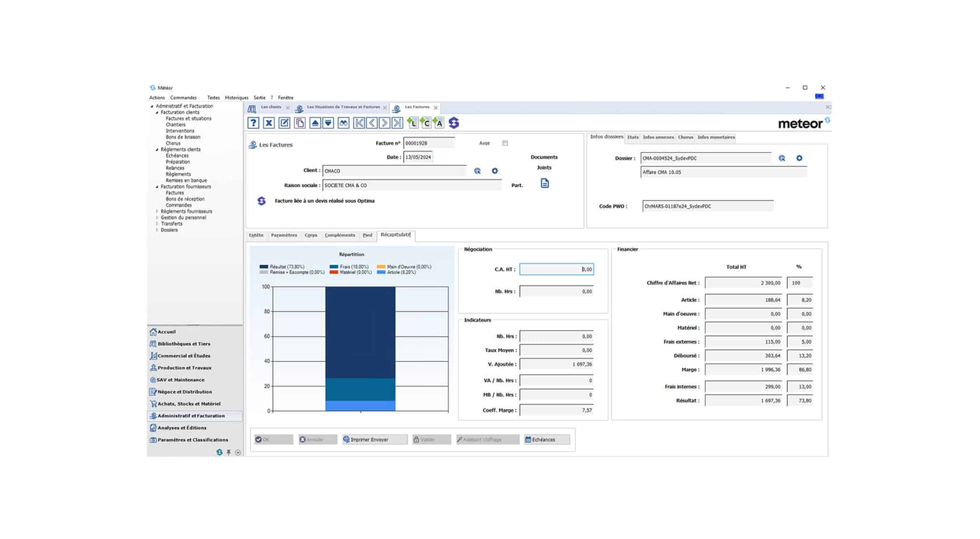Screen dimensions: 980x539
Task: Go to previous record arrow
Action: [372, 123]
